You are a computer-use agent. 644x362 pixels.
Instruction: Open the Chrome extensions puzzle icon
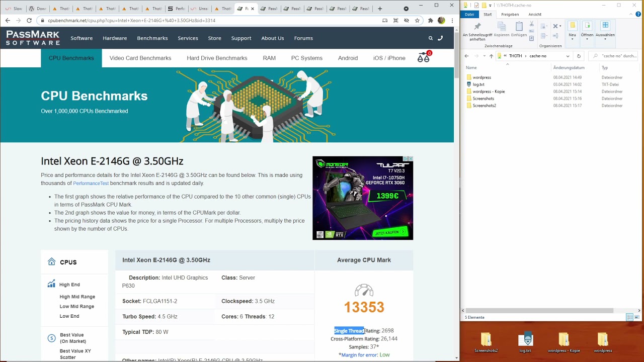coord(430,21)
